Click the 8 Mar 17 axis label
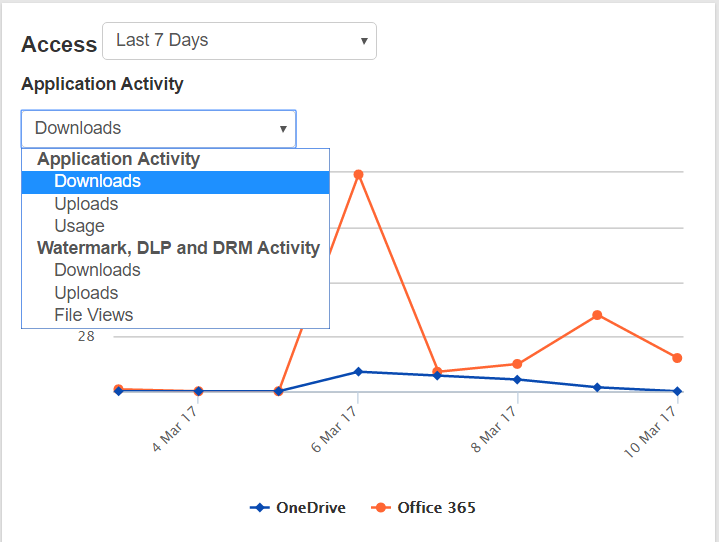 [494, 429]
